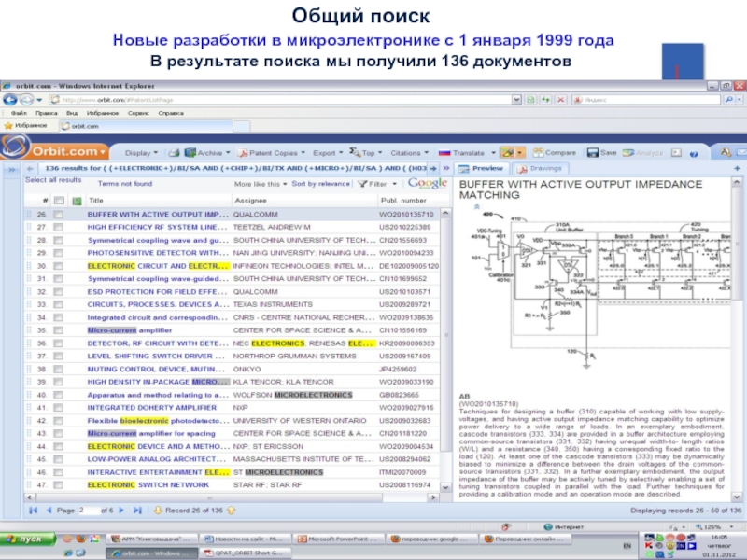Open the Archive tool

click(207, 153)
